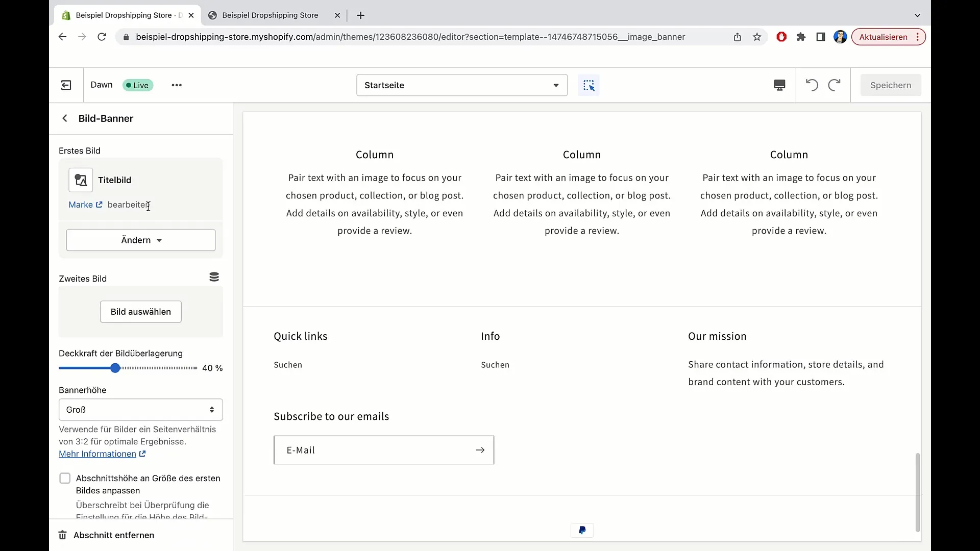The width and height of the screenshot is (980, 551).
Task: Enable Abschnittshöhe an Größe des ersten Bildes anpassen
Action: 65,479
